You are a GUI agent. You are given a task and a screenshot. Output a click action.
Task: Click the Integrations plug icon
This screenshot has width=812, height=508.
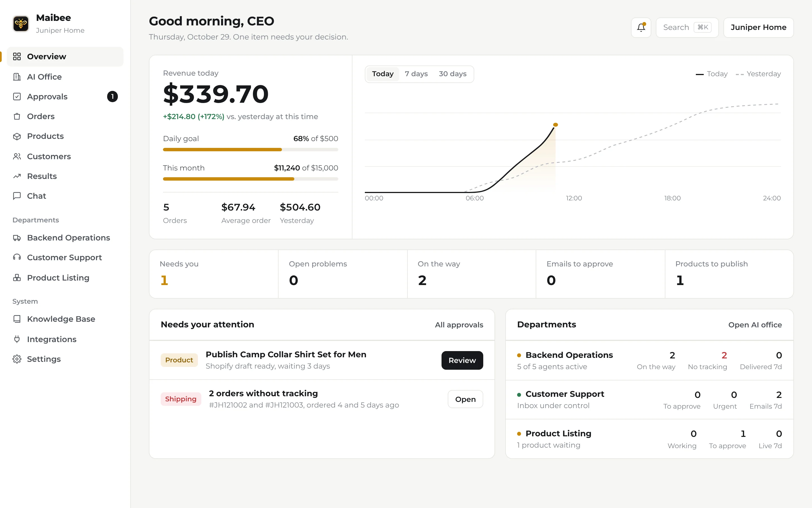17,339
